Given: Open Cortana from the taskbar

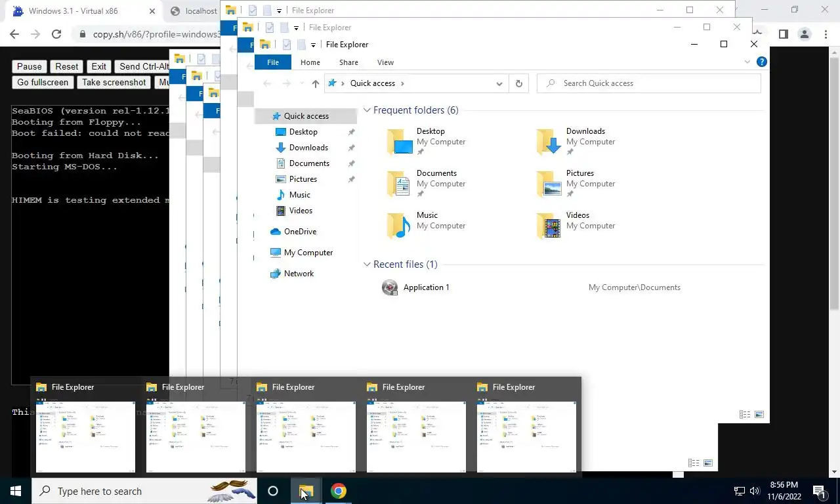Looking at the screenshot, I should (x=273, y=491).
